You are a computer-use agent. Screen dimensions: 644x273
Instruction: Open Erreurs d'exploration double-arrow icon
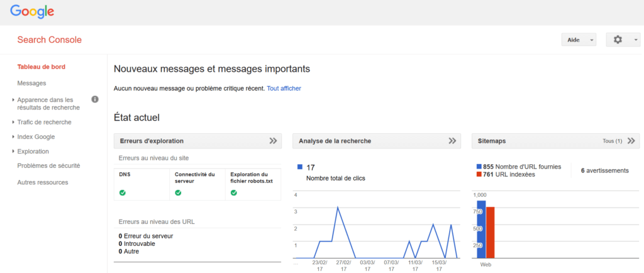[x=273, y=141]
